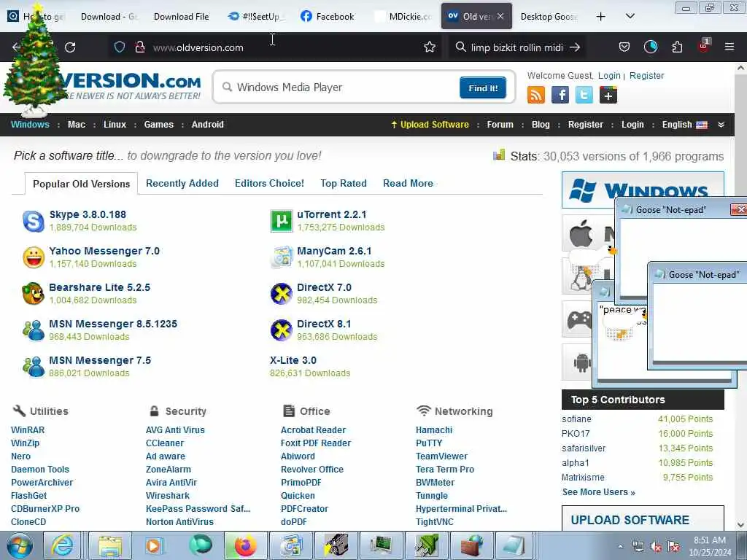
Task: Open Windows Explorer folder on taskbar
Action: 110,545
